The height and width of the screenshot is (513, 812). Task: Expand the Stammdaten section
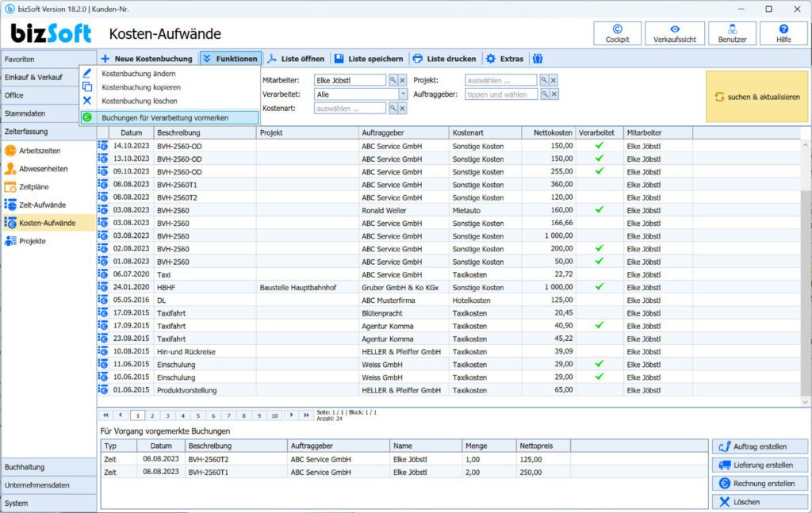pos(48,113)
